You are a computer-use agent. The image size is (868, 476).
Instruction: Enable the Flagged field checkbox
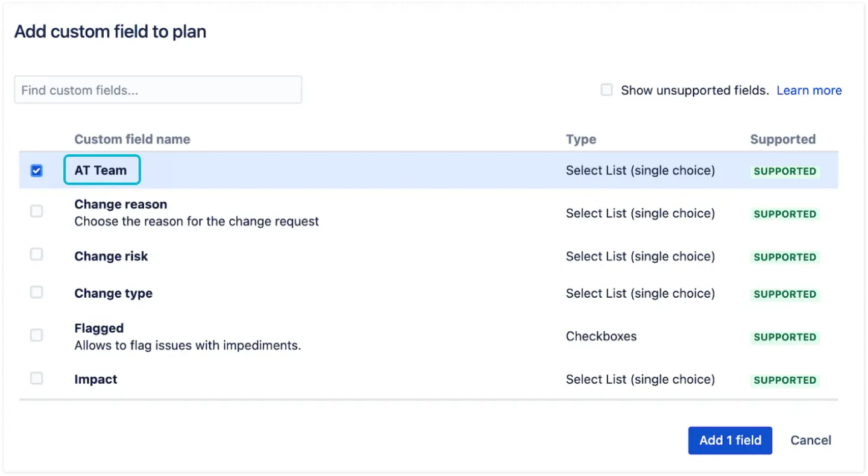click(x=37, y=335)
